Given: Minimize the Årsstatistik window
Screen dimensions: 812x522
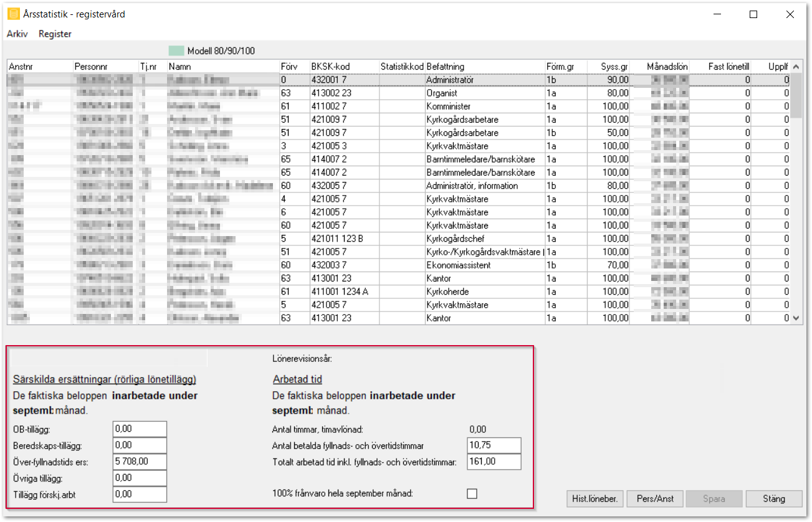Looking at the screenshot, I should (x=717, y=14).
